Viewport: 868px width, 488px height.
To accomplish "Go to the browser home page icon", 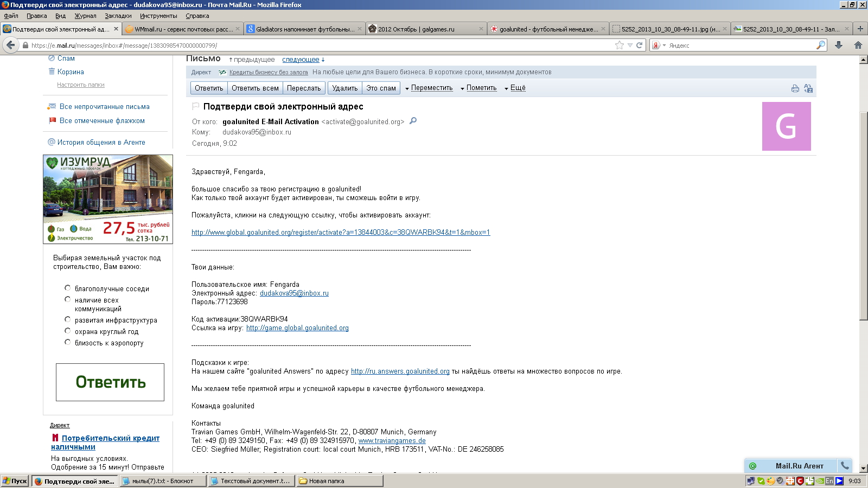I will (x=858, y=46).
